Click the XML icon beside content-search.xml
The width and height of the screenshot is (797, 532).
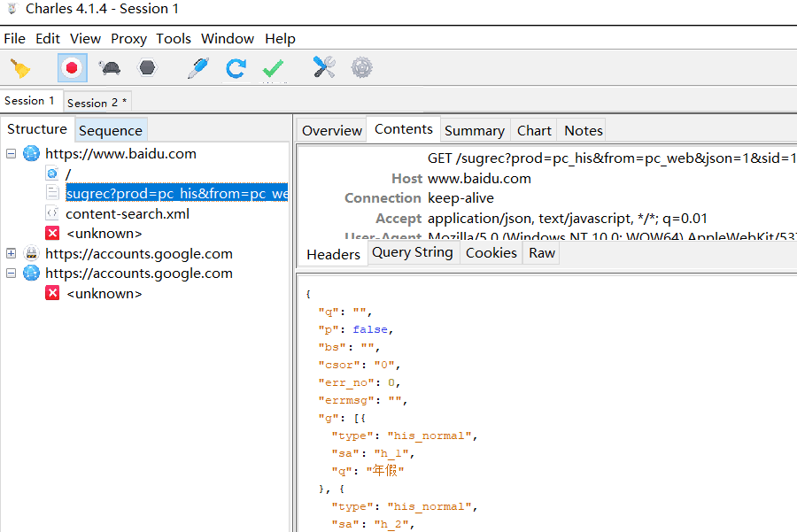52,213
